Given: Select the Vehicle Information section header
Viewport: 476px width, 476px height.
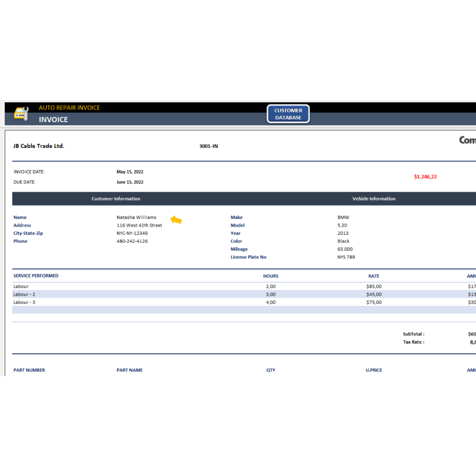Looking at the screenshot, I should tap(374, 198).
